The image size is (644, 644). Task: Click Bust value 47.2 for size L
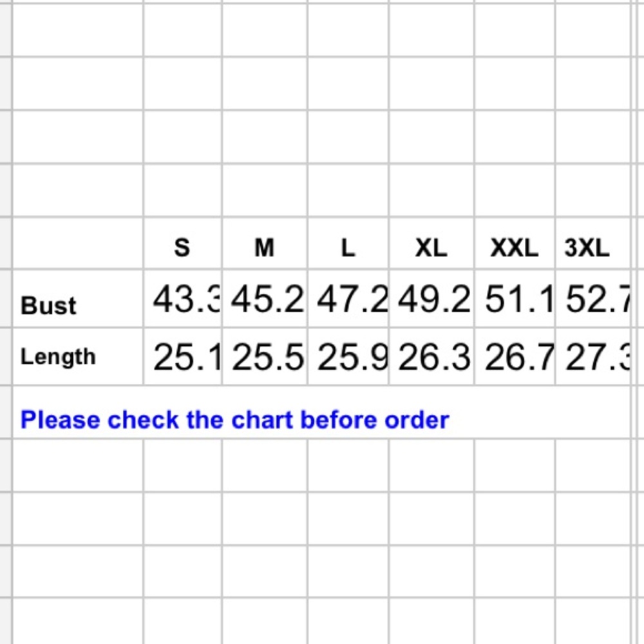(x=351, y=299)
